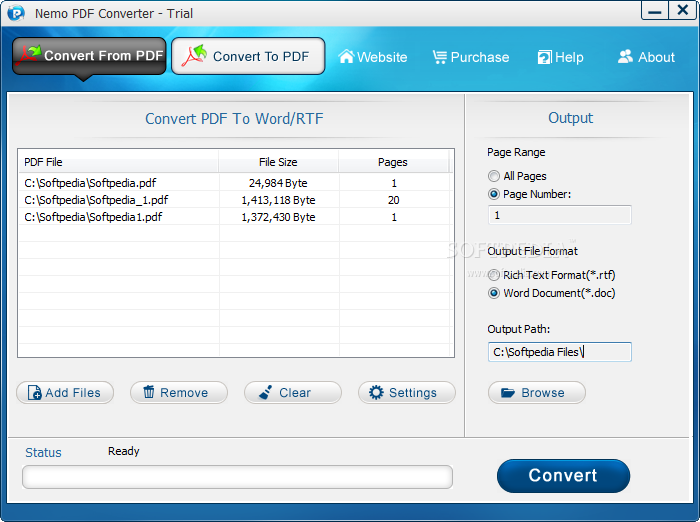Choose Word Document(*.doc) output option
Image resolution: width=700 pixels, height=522 pixels.
(494, 293)
